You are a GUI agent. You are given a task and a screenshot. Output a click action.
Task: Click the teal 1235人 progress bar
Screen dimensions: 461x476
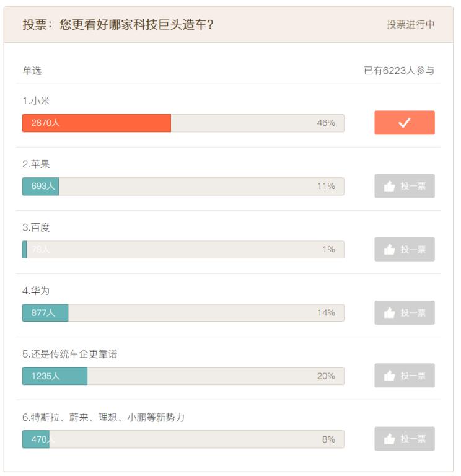(55, 376)
